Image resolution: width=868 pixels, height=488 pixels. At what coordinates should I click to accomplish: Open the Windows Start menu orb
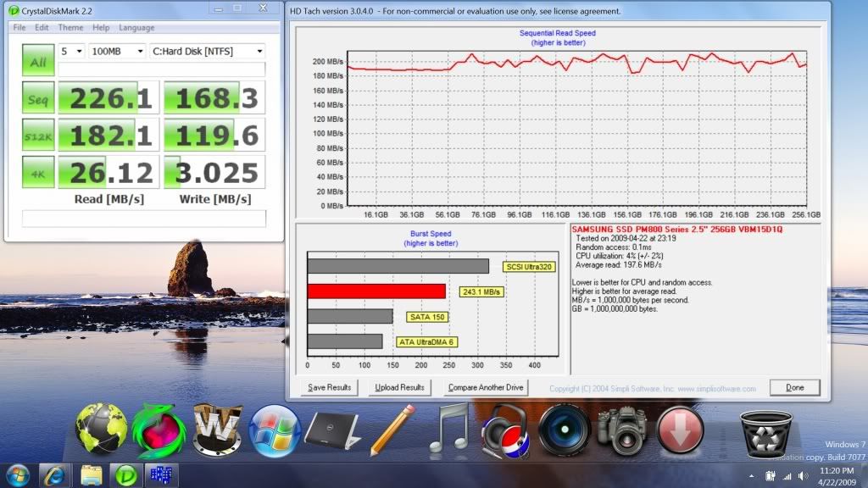[18, 476]
